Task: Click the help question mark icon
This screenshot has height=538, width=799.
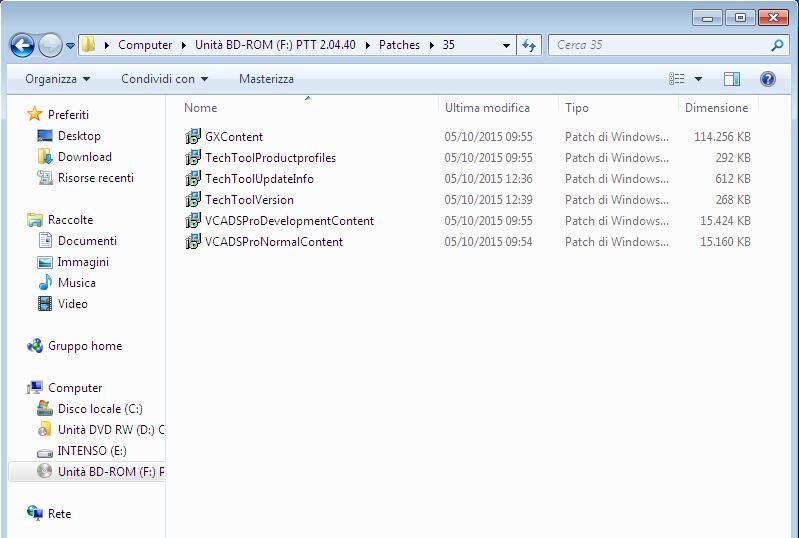Action: click(x=768, y=79)
